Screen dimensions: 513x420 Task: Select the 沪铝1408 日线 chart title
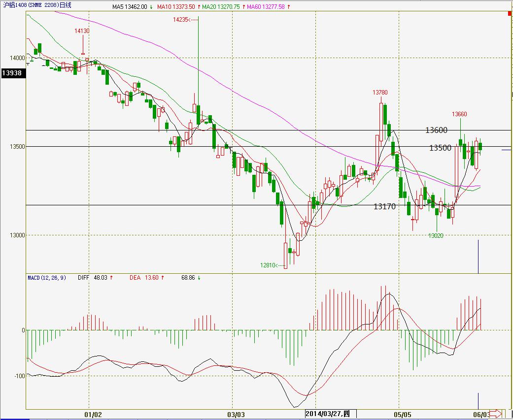[x=36, y=5]
